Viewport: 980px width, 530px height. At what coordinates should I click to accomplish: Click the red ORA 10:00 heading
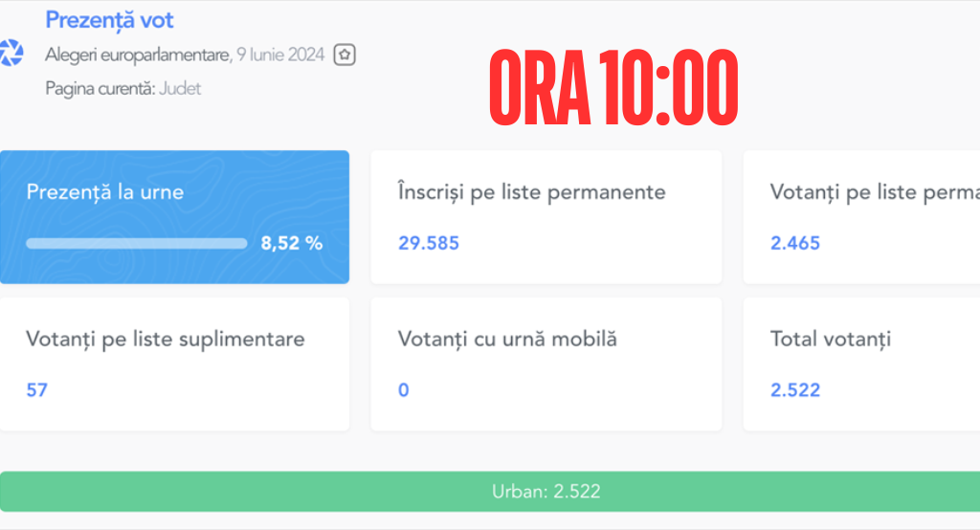coord(613,88)
